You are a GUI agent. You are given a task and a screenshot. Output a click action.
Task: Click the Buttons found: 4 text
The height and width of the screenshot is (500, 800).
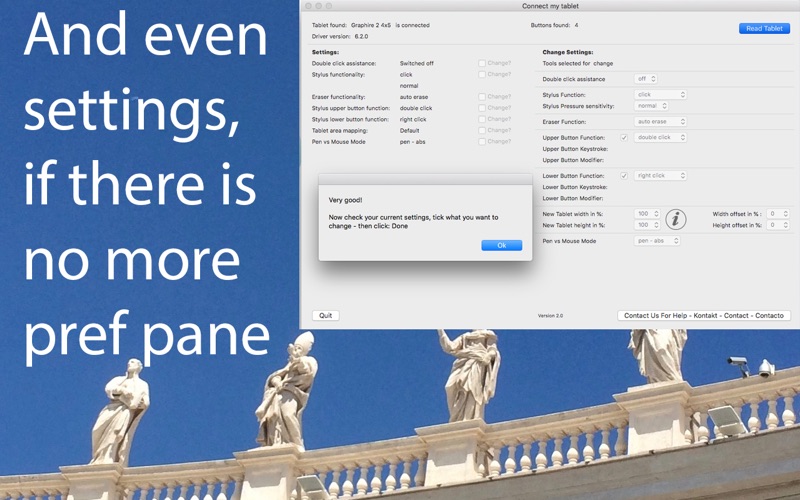click(x=555, y=25)
